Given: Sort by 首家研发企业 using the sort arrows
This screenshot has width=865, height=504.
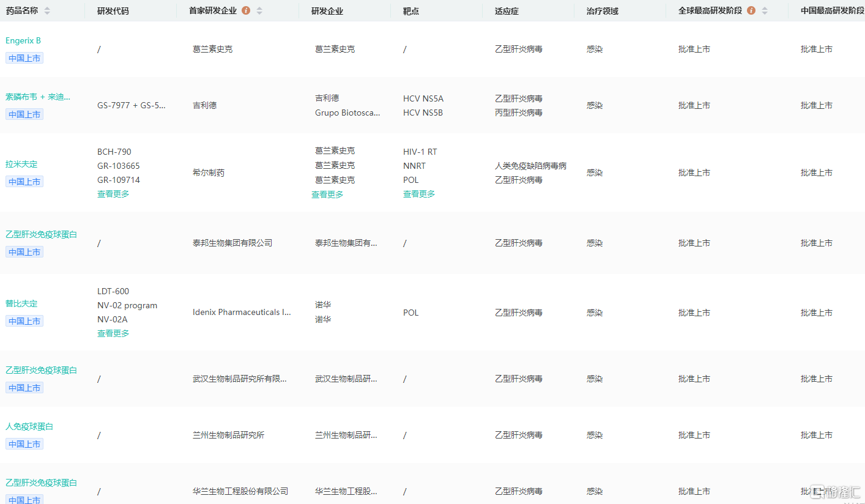Looking at the screenshot, I should [x=259, y=11].
